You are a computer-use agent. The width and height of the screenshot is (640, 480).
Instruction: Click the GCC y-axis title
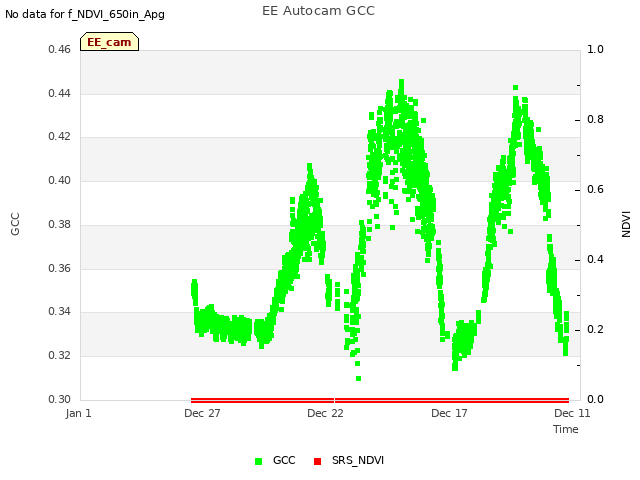click(x=15, y=224)
